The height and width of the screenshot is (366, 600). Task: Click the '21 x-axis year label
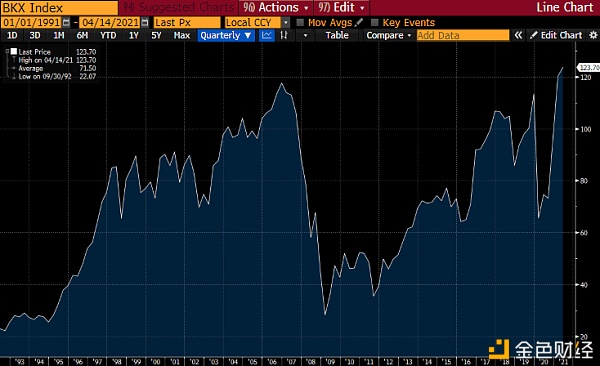pos(563,362)
